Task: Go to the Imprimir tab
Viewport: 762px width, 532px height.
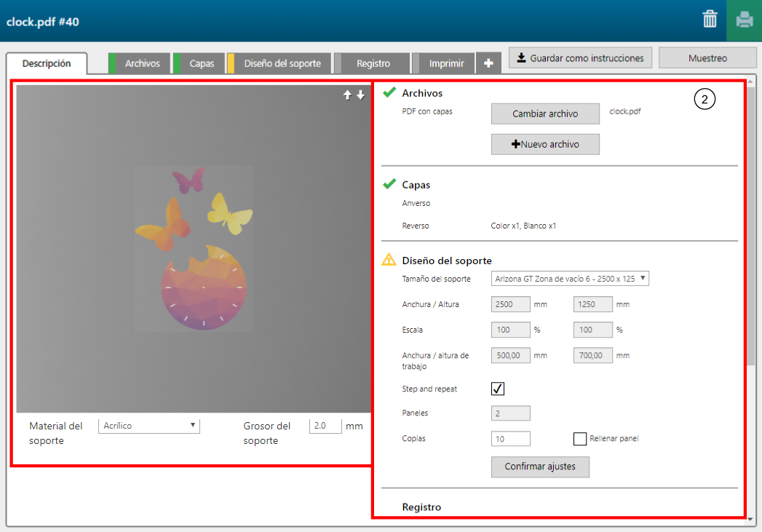Action: (445, 63)
